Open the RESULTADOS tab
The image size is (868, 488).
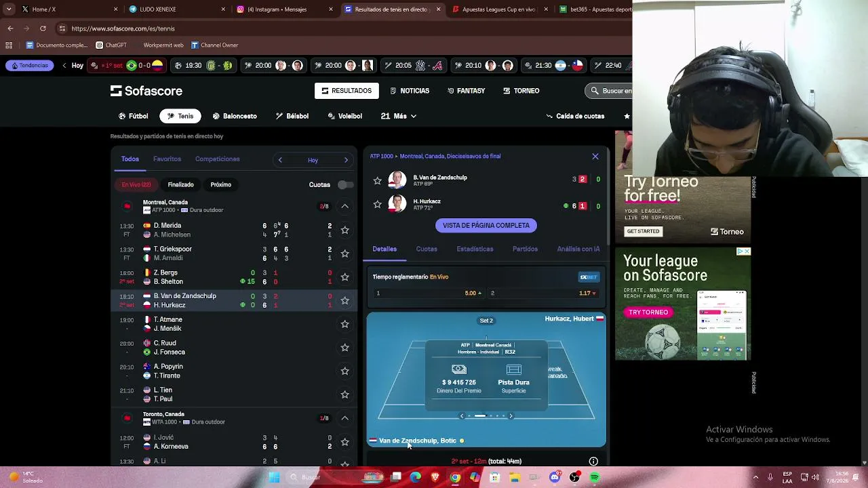347,91
